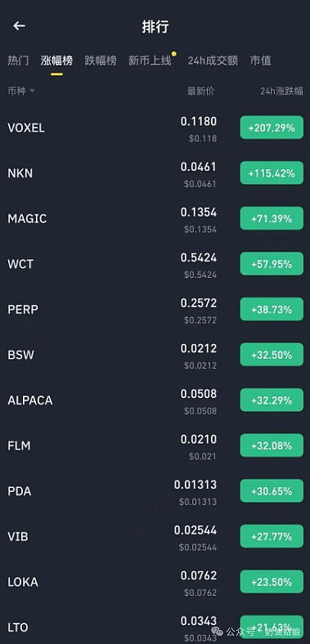The height and width of the screenshot is (644, 310).
Task: Select the 市值 tab
Action: point(261,60)
